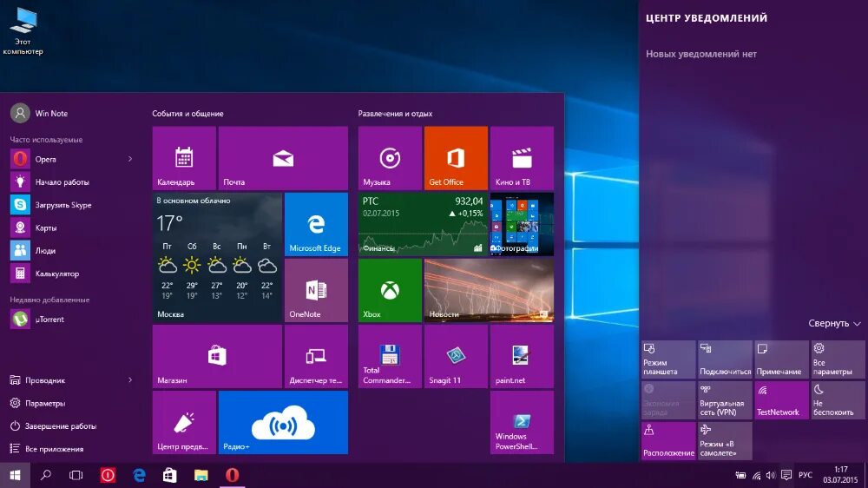Expand Opera jump list arrow
868x488 pixels.
pos(130,159)
